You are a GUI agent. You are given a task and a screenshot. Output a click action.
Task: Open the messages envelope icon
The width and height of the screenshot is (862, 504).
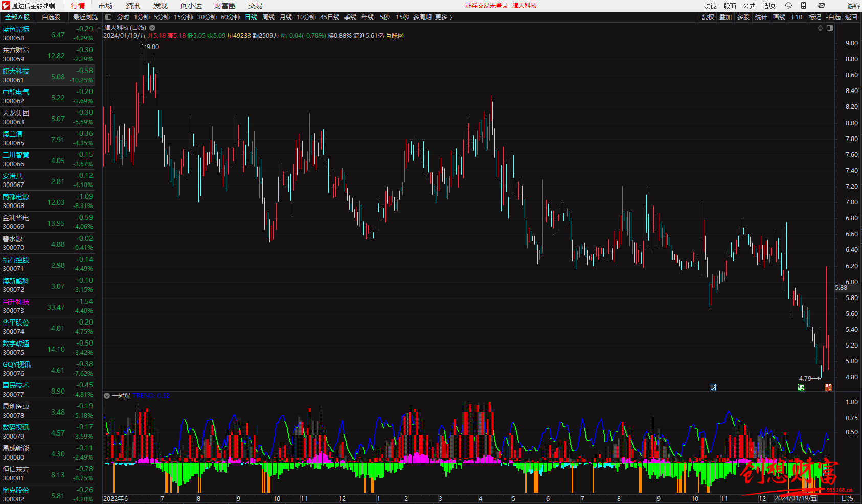tap(821, 6)
